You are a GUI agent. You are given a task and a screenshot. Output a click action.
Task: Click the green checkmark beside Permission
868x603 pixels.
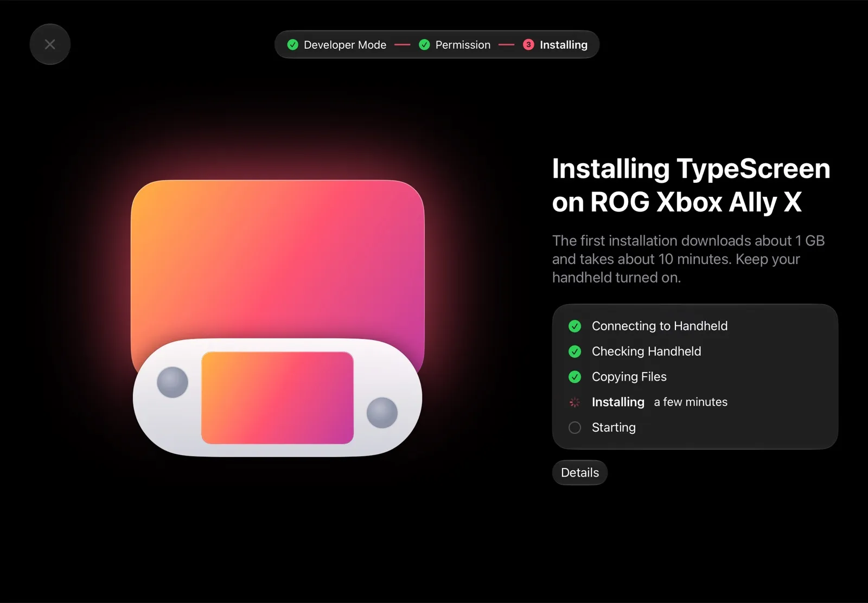pos(424,45)
